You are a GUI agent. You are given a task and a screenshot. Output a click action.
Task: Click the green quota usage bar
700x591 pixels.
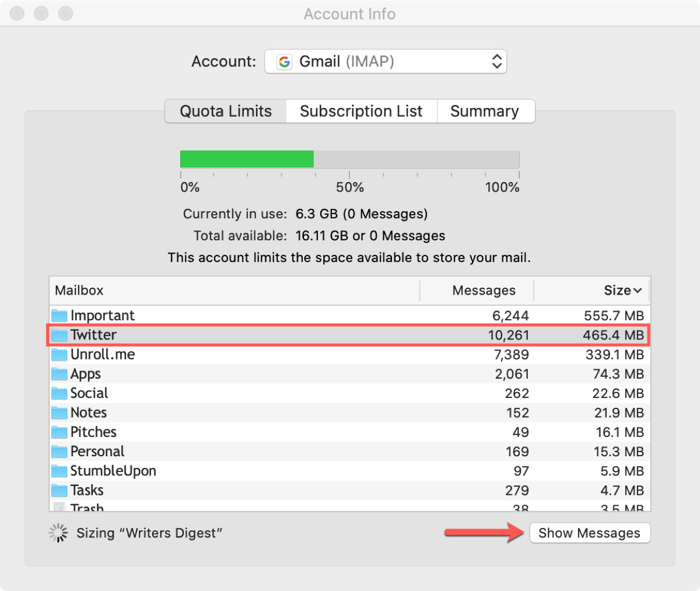point(245,159)
